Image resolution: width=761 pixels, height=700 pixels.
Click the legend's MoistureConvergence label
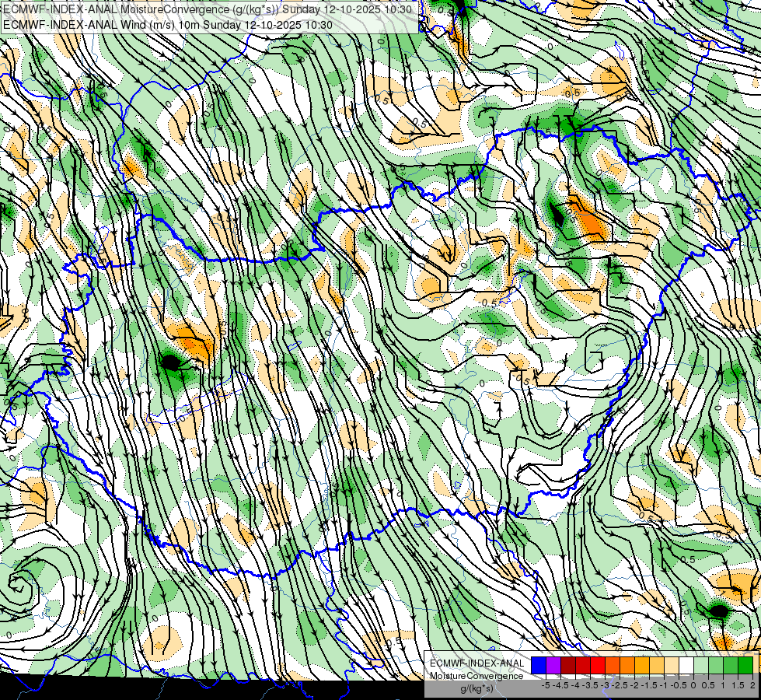click(476, 676)
